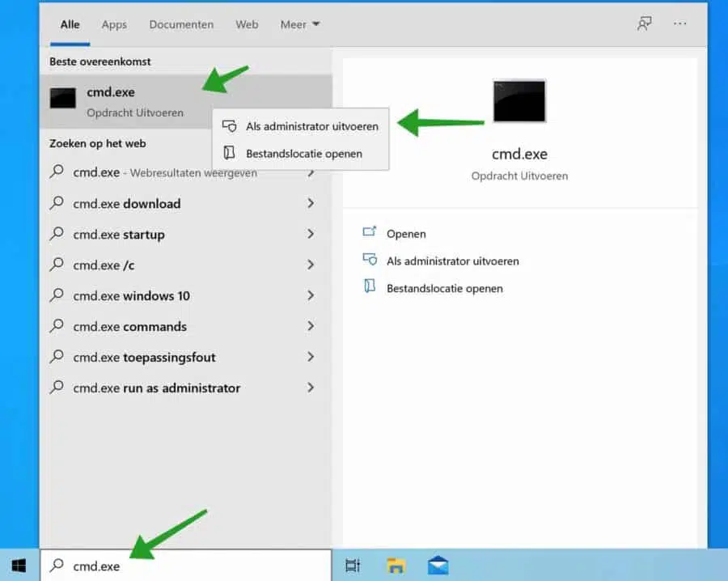Open 'cmd.exe - Webresultaten weergeven' suggestion
Viewport: 728px width, 581px height.
point(186,173)
